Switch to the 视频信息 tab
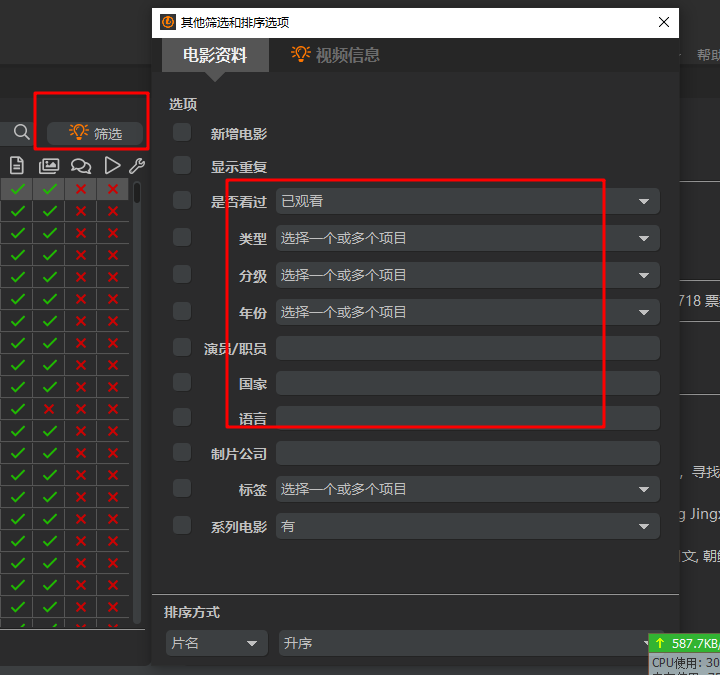 pyautogui.click(x=336, y=55)
